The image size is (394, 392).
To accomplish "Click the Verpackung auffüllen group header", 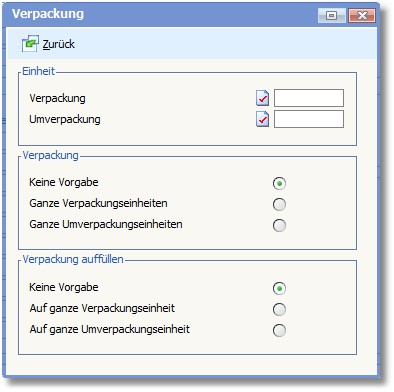I will click(73, 259).
